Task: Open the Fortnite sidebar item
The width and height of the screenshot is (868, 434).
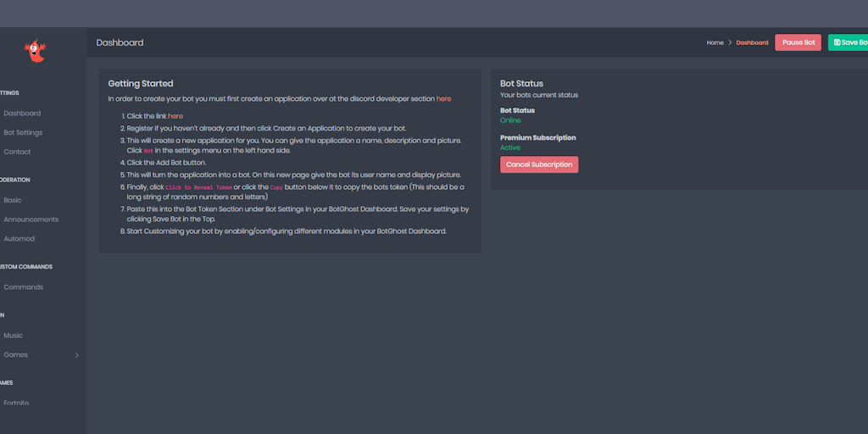Action: pyautogui.click(x=16, y=403)
